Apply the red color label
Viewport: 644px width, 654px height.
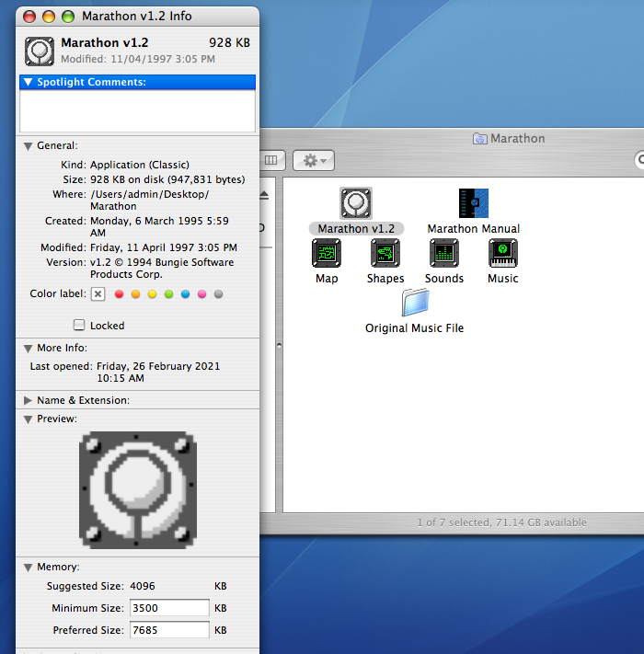119,294
